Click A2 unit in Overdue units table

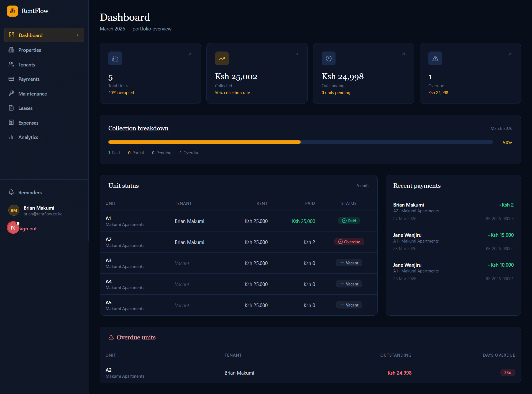pos(108,370)
